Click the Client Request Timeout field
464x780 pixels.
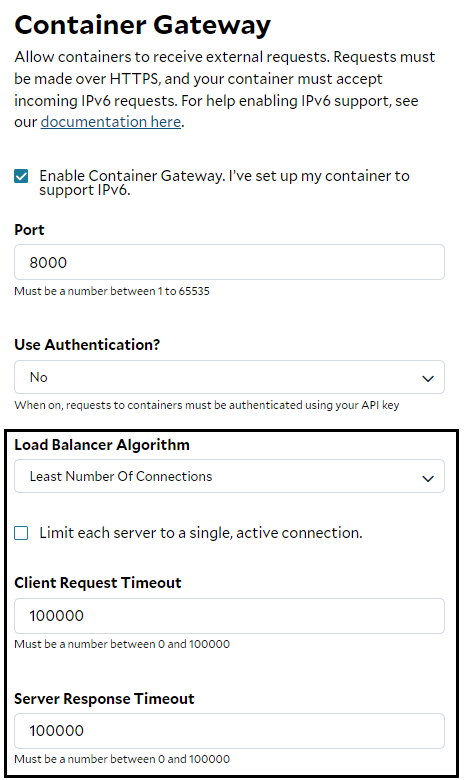tap(229, 616)
